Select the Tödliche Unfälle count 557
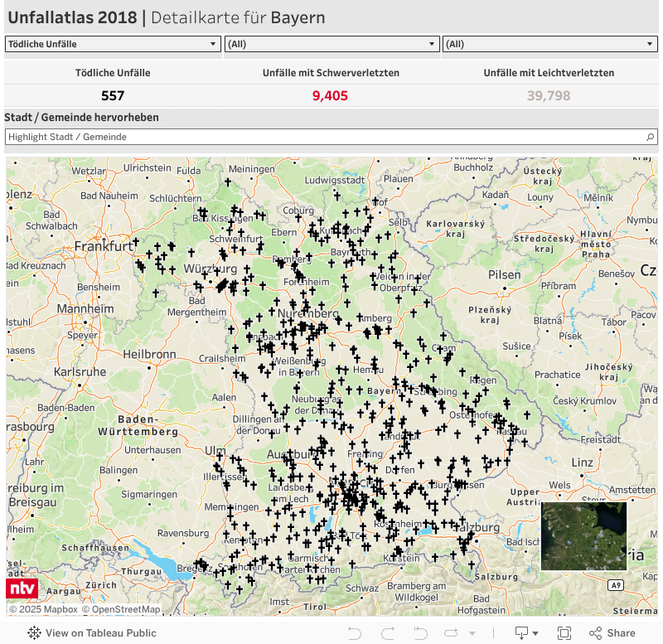Screen dimensions: 663x644 pyautogui.click(x=113, y=95)
